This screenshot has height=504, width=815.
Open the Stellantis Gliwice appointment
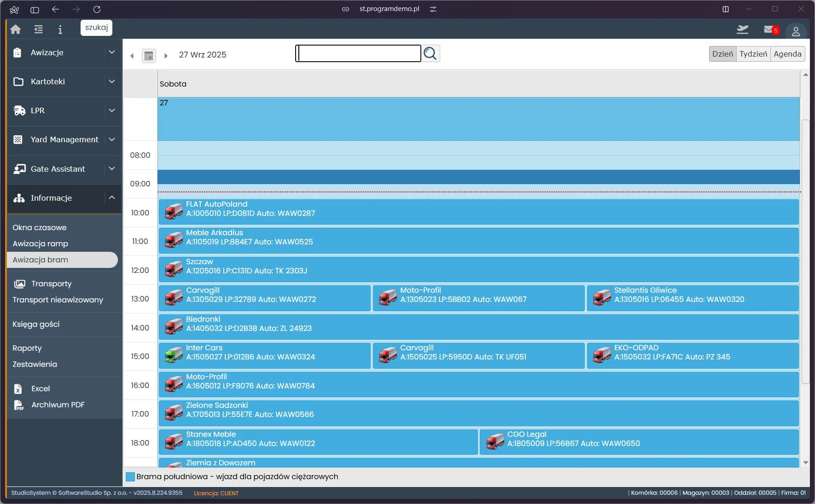click(x=693, y=298)
